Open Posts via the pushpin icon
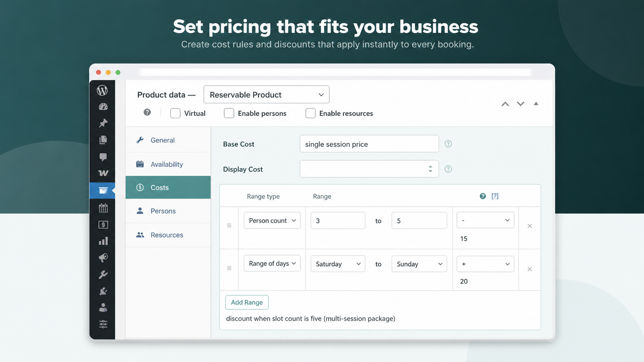The image size is (644, 362). pyautogui.click(x=103, y=123)
